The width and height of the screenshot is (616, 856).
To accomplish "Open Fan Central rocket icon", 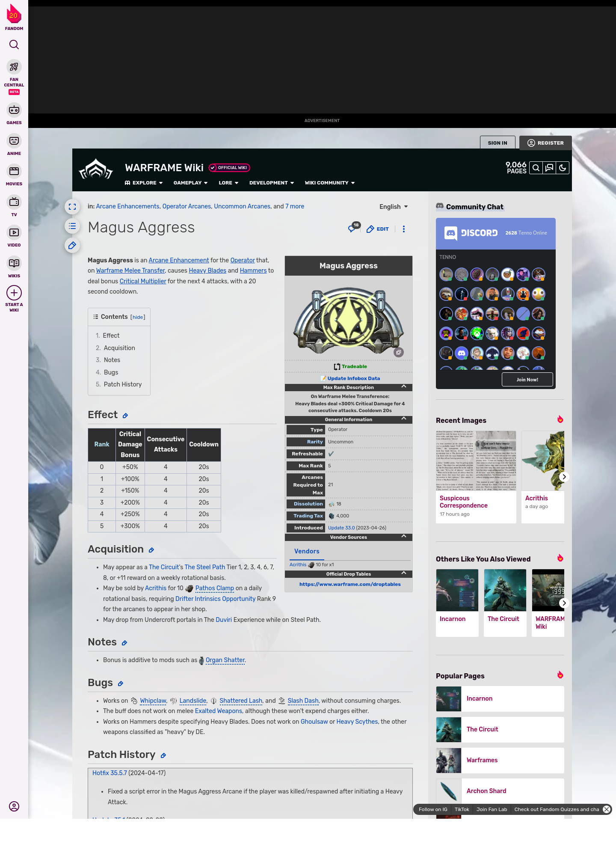I will tap(14, 67).
